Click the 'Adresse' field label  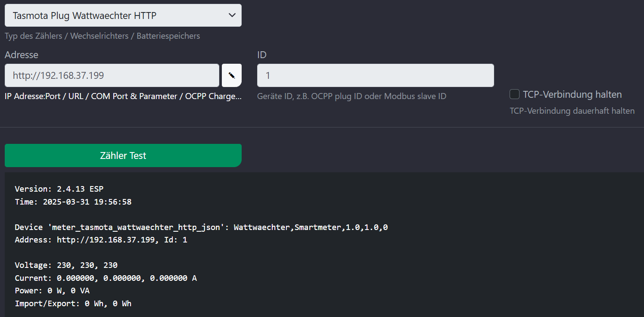coord(22,55)
